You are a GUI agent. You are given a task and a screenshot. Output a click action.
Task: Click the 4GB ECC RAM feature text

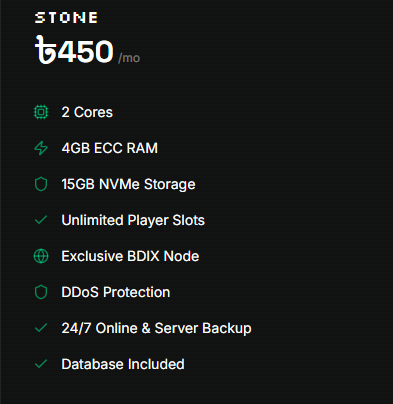click(110, 148)
